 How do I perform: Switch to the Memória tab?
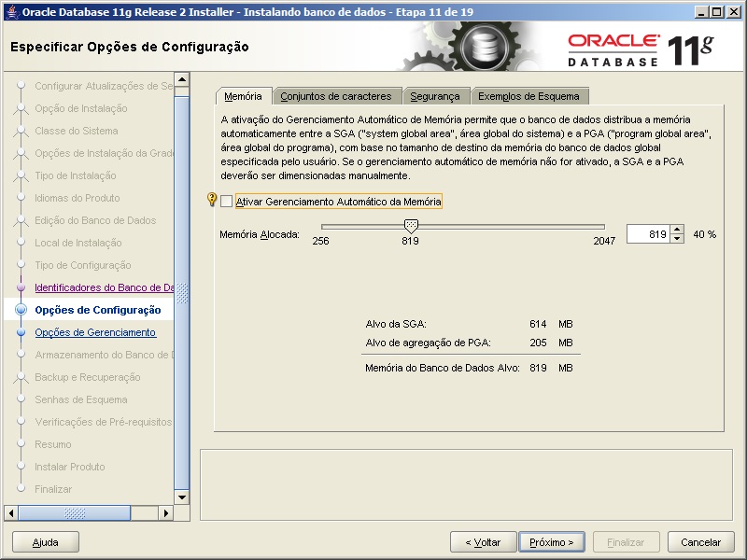tap(243, 96)
